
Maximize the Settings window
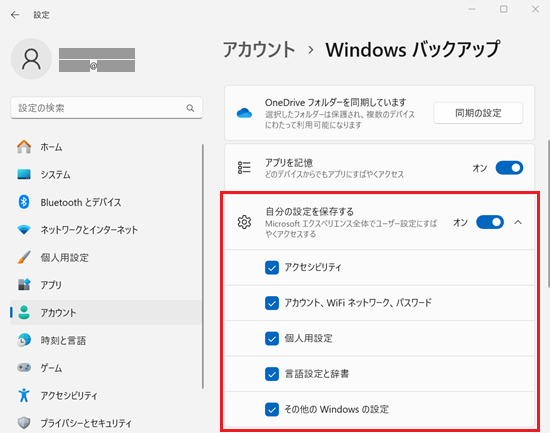click(x=504, y=9)
